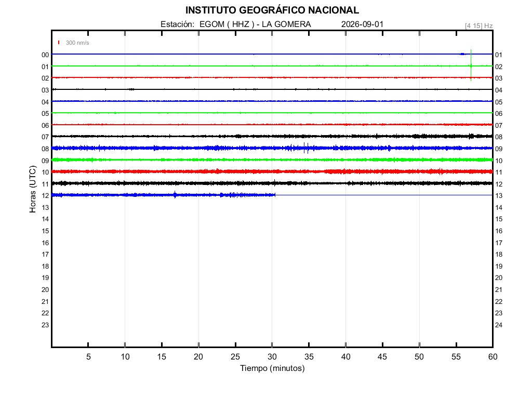Click the Tiempo (minutos) axis title
Viewport: 532px width, 399px height.
272,368
